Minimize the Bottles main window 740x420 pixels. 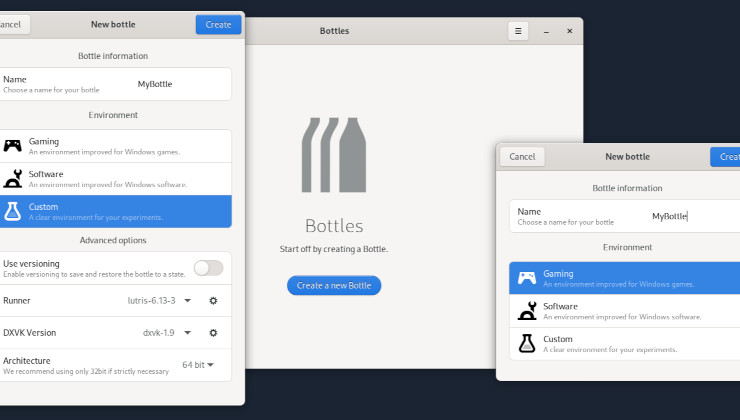(546, 31)
